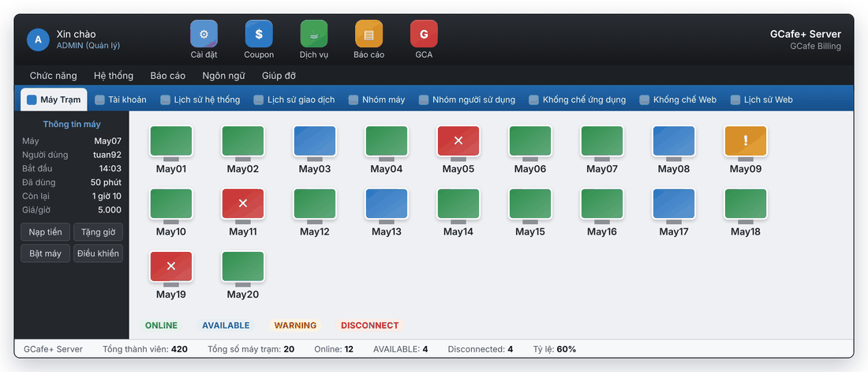This screenshot has width=868, height=372.
Task: Select available workstation May03
Action: pyautogui.click(x=314, y=149)
